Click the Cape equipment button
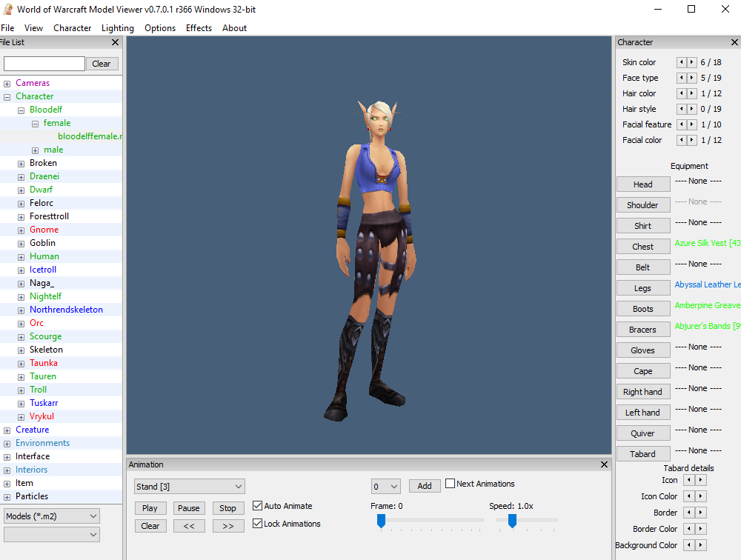The height and width of the screenshot is (560, 741). pyautogui.click(x=643, y=371)
